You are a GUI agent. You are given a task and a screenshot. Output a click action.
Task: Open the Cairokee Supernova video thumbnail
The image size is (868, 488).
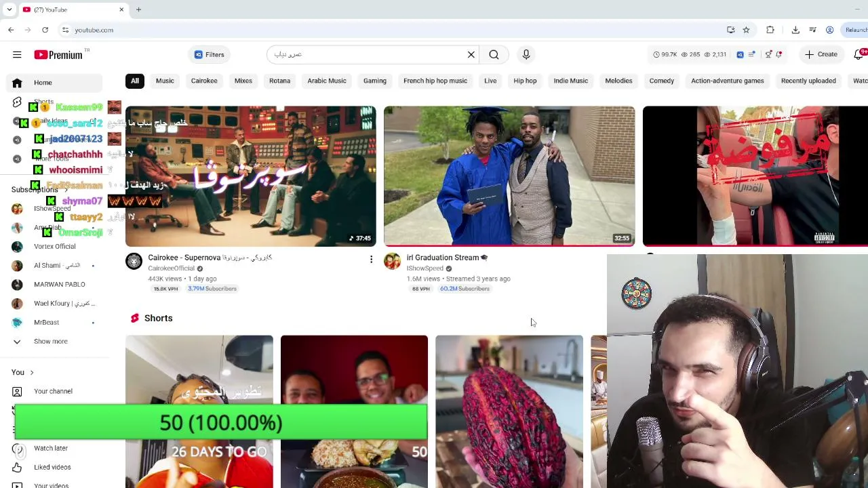pos(250,176)
